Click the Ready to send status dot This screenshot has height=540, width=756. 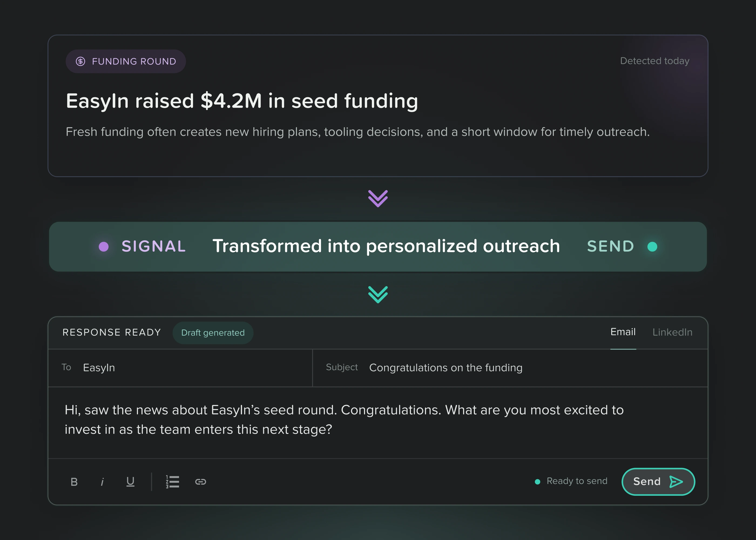[x=537, y=482]
